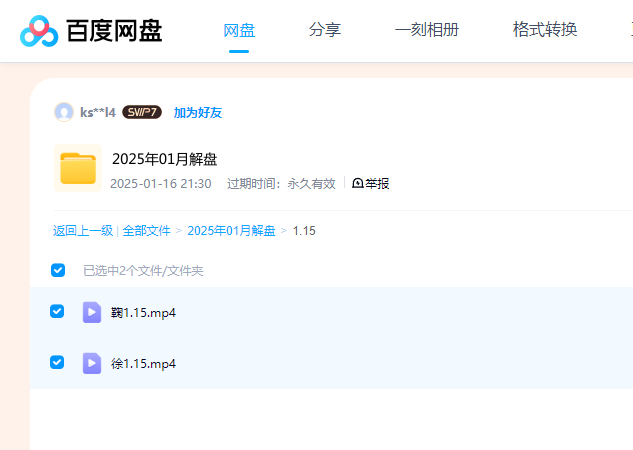
Task: Click the 百度网盘 brand text
Action: (114, 31)
